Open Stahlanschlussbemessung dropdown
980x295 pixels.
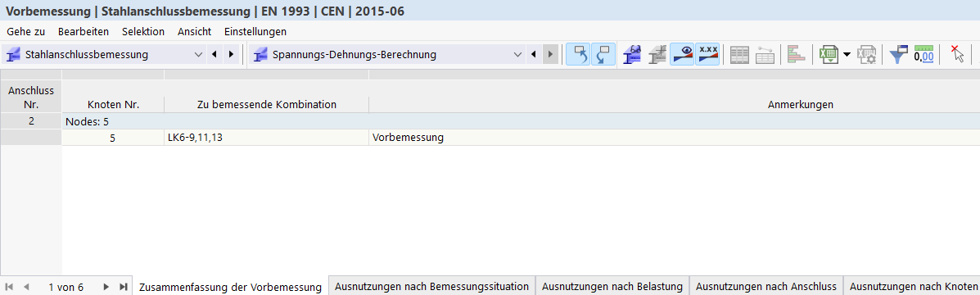[x=199, y=54]
